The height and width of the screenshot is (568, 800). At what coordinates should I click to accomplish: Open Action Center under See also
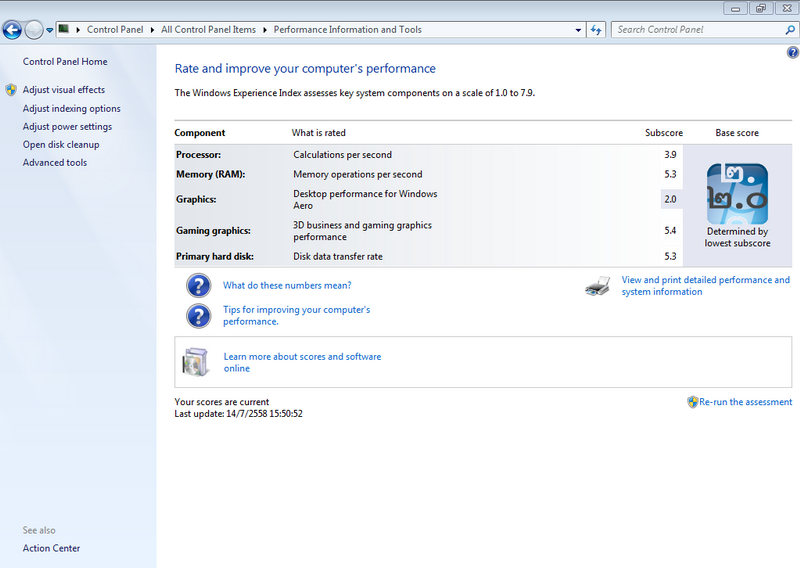click(51, 548)
